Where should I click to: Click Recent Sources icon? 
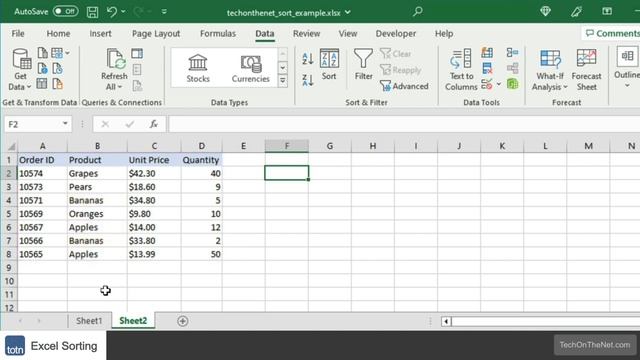pos(58,69)
